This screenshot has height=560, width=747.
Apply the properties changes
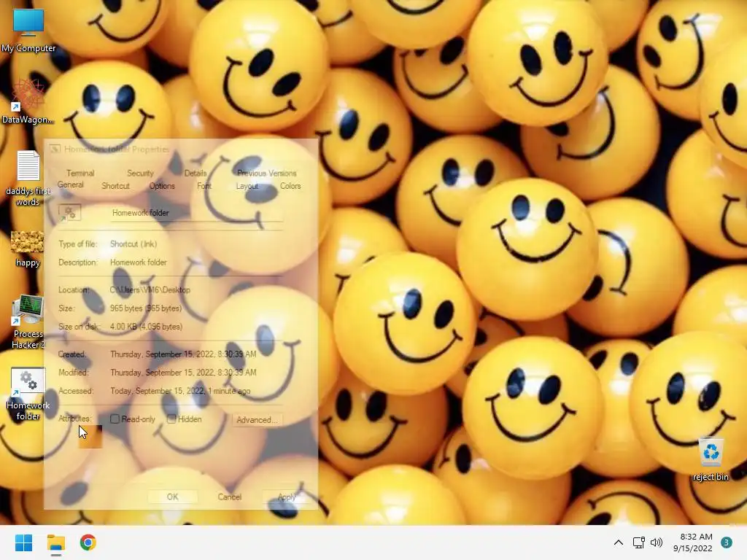coord(287,497)
